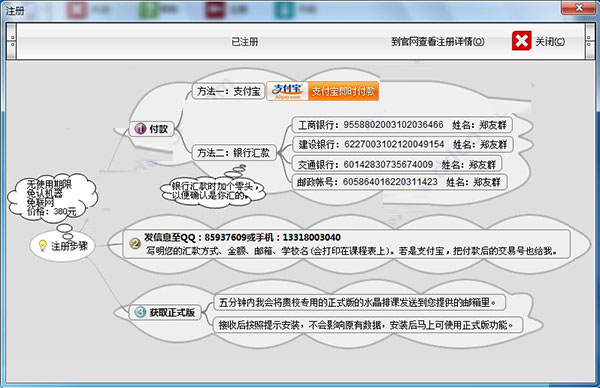Click the 写明您的汇款方式 instruction line
Image resolution: width=600 pixels, height=388 pixels.
[x=351, y=251]
